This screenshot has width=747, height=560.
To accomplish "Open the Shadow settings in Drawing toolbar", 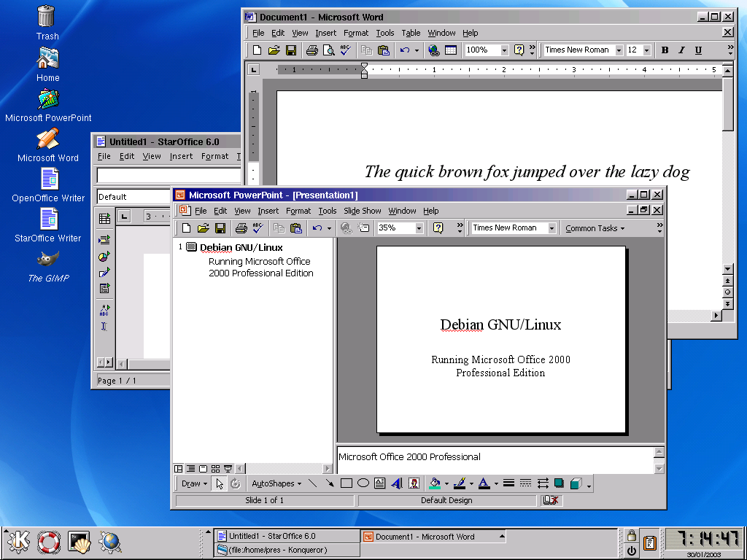I will (x=559, y=483).
